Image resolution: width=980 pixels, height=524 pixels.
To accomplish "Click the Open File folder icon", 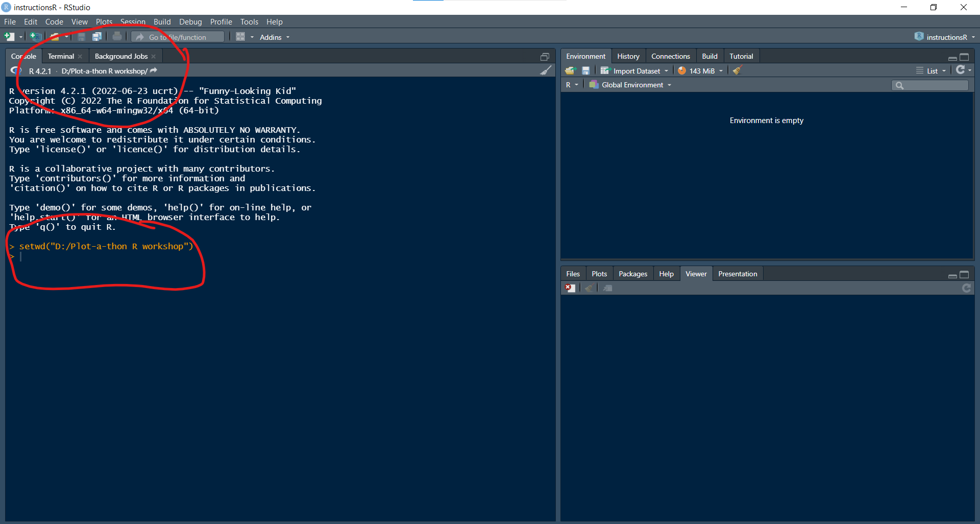I will [x=55, y=37].
